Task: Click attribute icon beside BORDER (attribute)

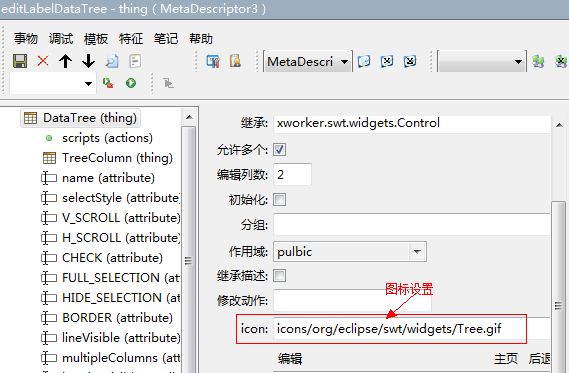Action: [x=49, y=317]
